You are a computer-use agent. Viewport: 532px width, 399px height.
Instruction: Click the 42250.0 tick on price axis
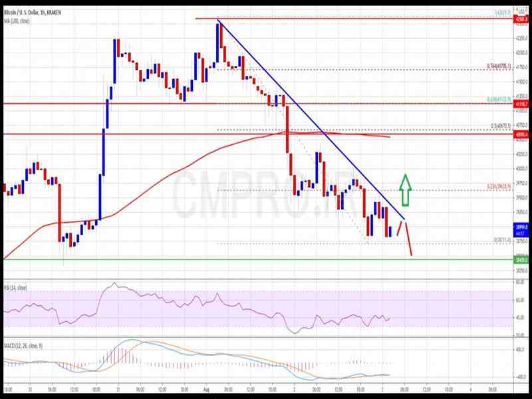pyautogui.click(x=521, y=38)
